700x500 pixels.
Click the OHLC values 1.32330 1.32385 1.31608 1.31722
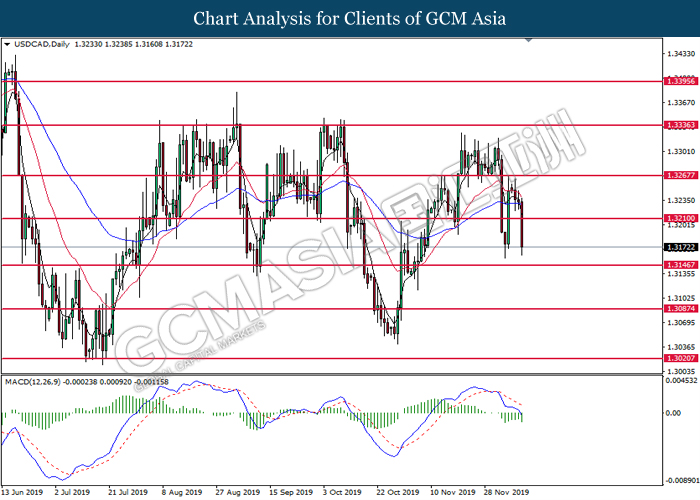tap(134, 44)
